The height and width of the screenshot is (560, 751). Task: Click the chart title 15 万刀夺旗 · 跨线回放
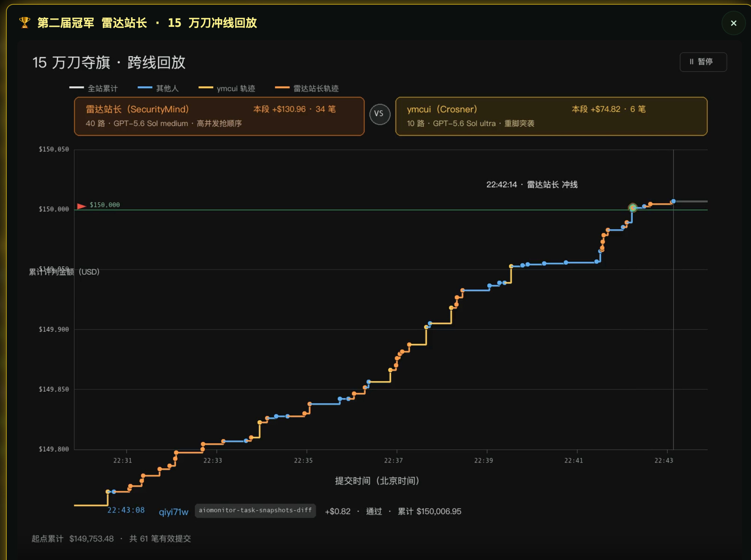click(109, 62)
